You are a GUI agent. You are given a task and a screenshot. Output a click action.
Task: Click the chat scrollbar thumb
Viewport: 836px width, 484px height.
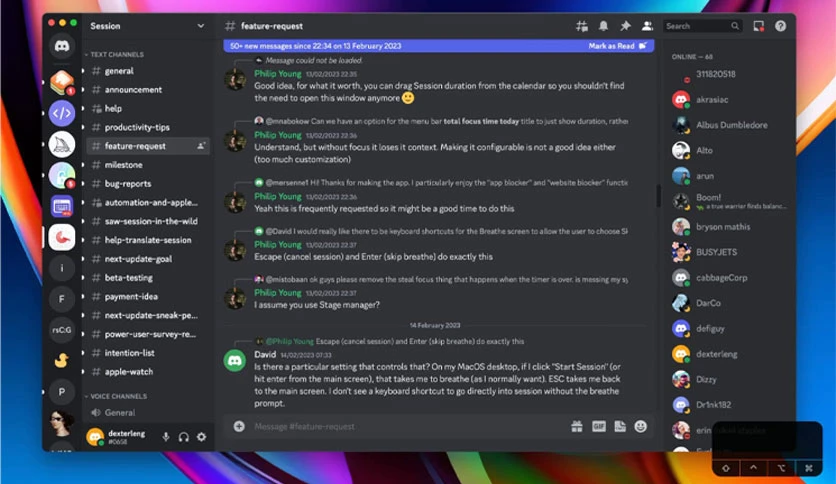coord(658,196)
